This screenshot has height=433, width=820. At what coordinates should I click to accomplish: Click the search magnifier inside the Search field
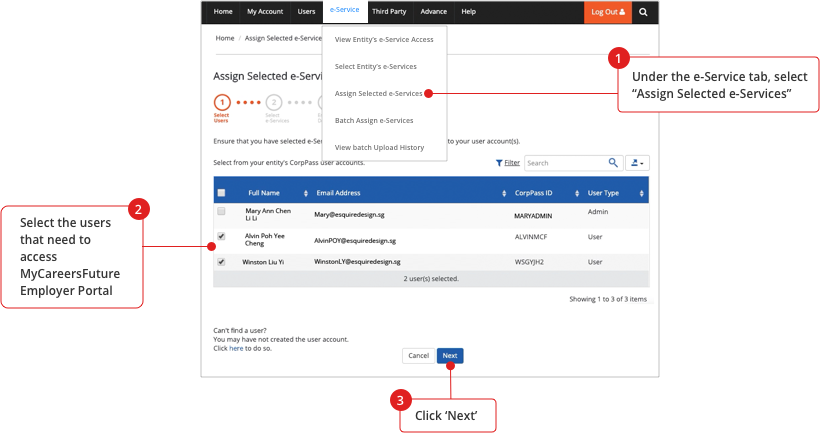click(x=614, y=162)
